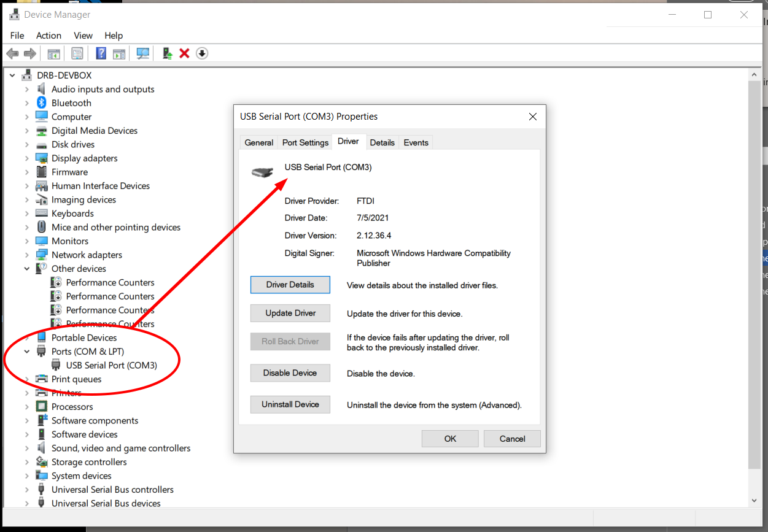Click the Update driver software toolbar icon
The image size is (768, 532).
(166, 53)
